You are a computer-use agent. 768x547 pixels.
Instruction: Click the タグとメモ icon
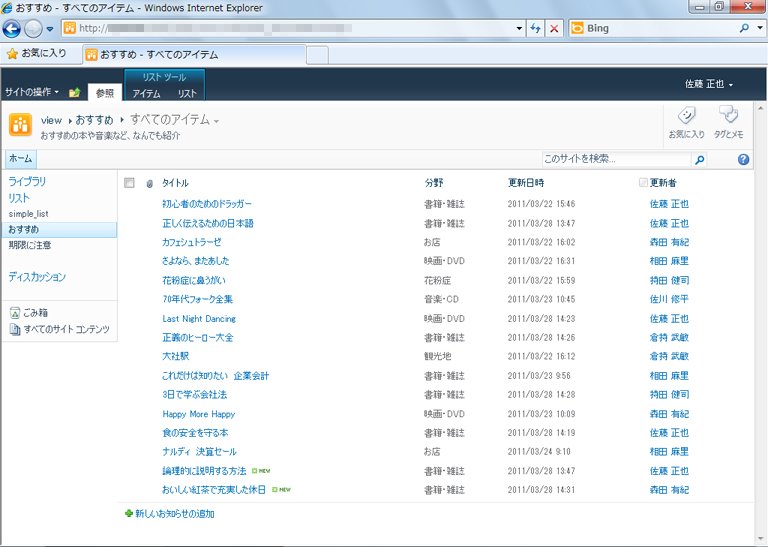click(x=728, y=122)
